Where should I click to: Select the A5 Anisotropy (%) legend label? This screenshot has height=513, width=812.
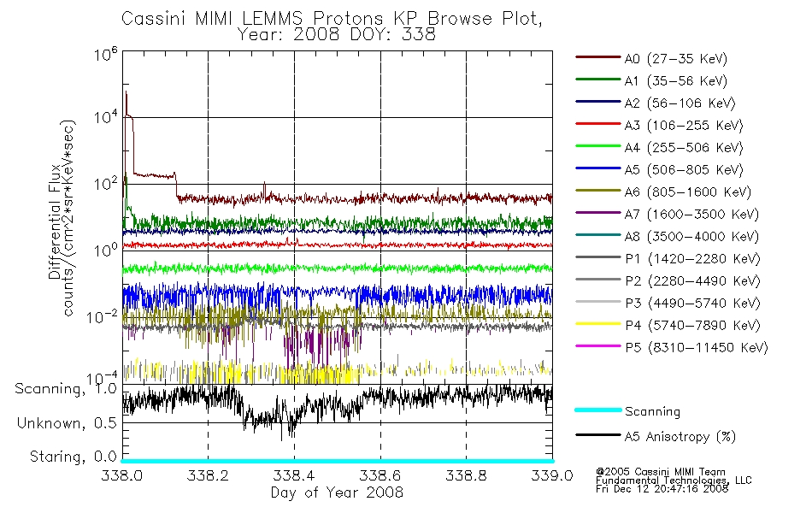(680, 437)
